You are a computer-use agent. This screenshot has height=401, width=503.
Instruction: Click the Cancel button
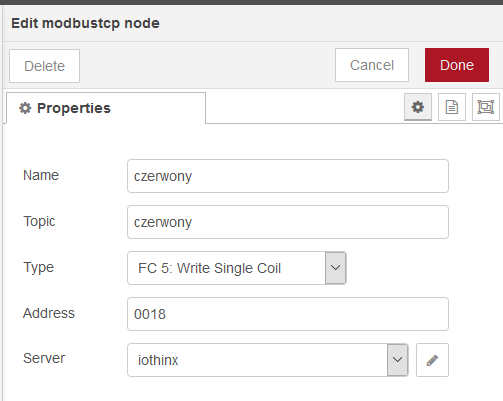tap(372, 65)
